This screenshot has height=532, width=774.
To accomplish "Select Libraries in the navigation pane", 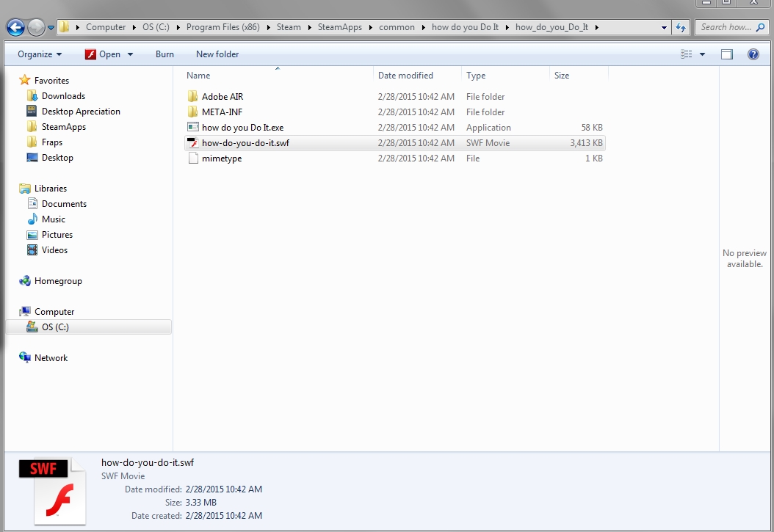I will (51, 189).
